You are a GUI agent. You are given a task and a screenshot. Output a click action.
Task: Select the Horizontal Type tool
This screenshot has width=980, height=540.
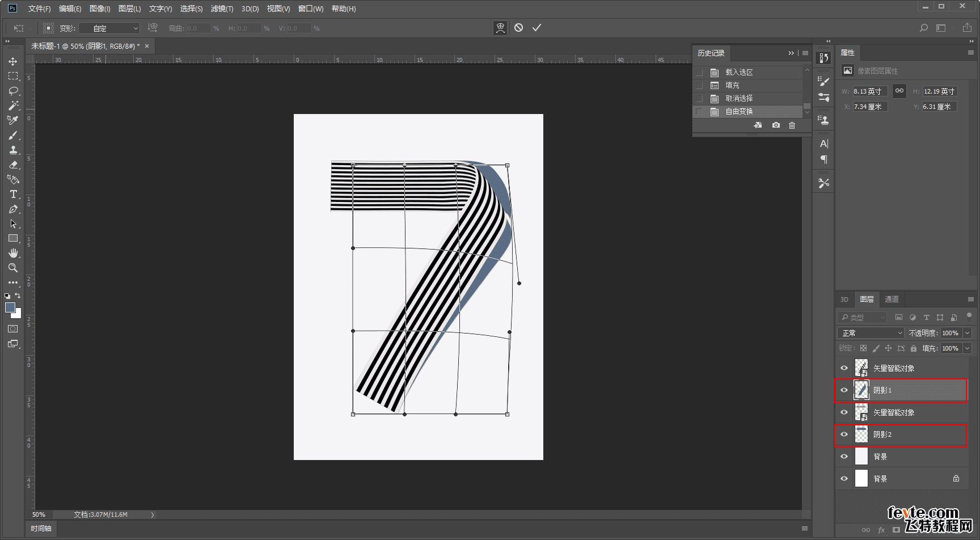point(13,194)
